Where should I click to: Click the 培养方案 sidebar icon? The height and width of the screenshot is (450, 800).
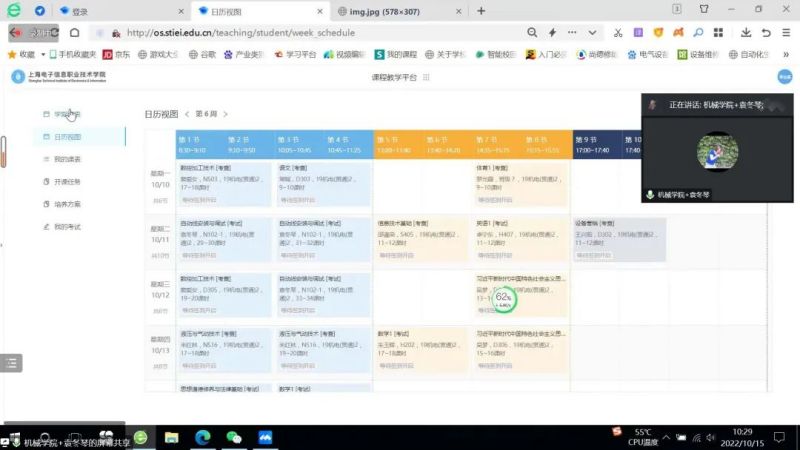coord(45,204)
